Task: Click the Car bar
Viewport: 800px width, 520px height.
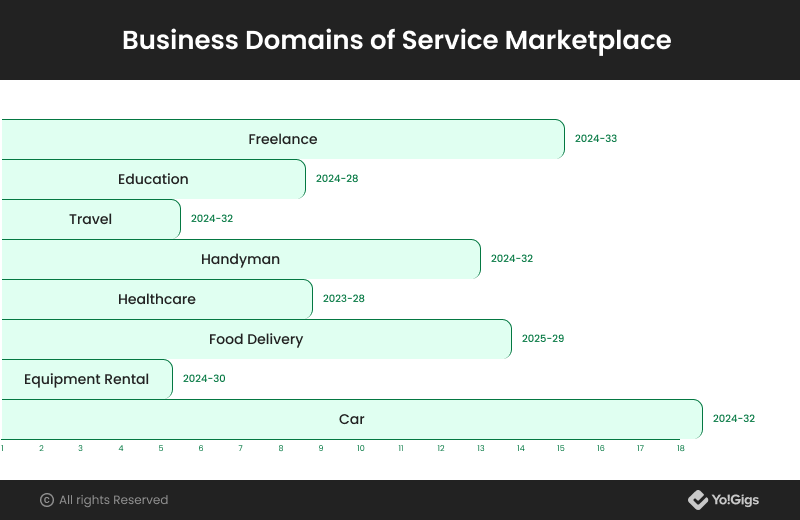Action: click(352, 419)
